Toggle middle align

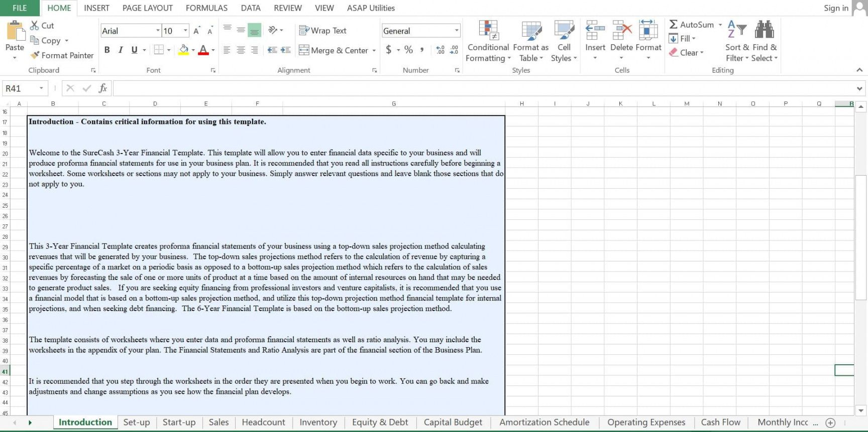[241, 30]
